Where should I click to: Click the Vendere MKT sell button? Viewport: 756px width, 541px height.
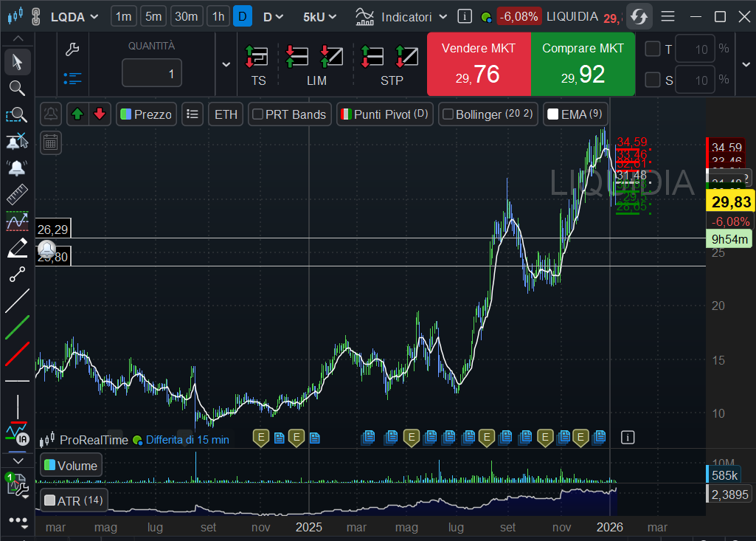pos(478,64)
